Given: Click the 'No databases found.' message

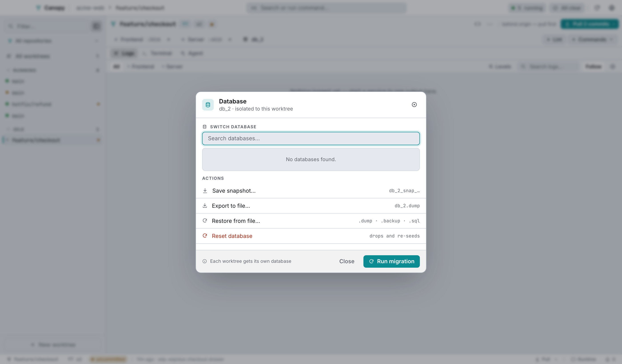Looking at the screenshot, I should point(311,159).
